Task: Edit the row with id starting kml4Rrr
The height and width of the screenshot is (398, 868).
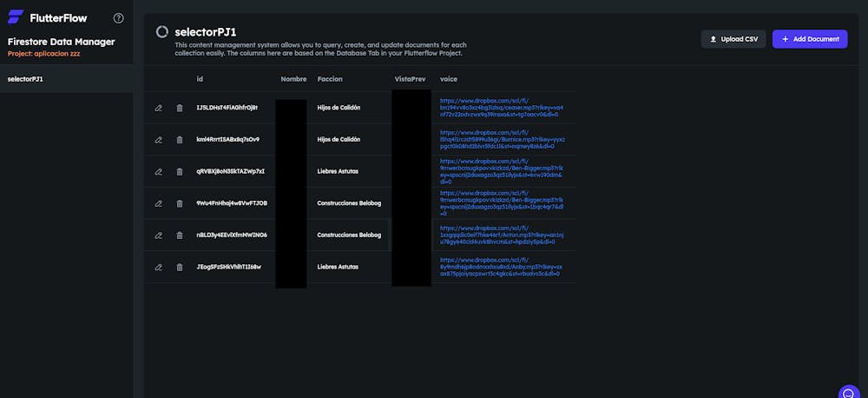Action: (x=158, y=140)
